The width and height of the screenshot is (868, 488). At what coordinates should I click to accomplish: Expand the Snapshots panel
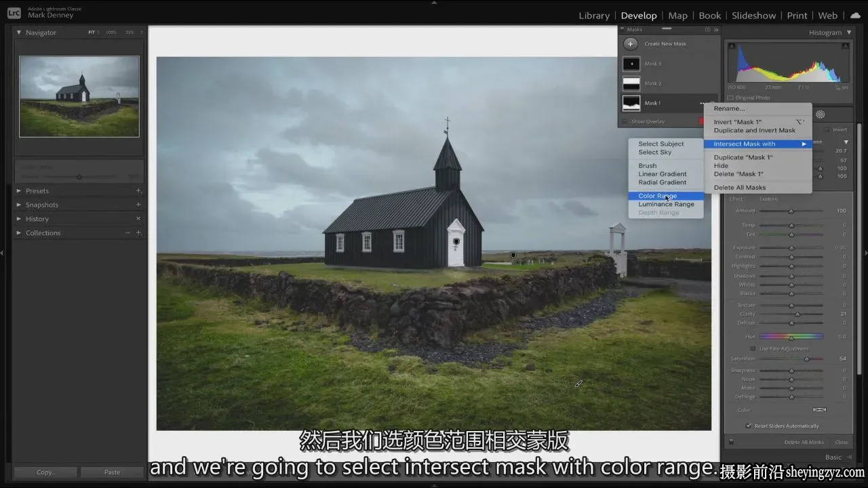click(x=18, y=205)
